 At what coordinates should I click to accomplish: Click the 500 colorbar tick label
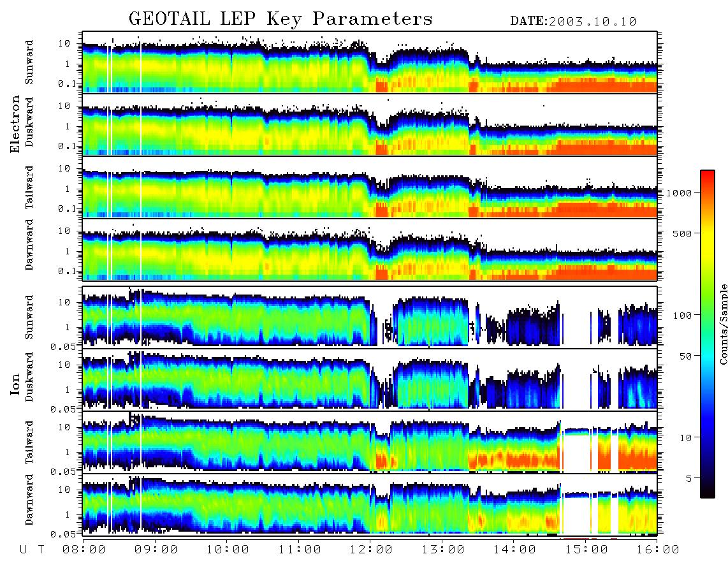[x=682, y=233]
